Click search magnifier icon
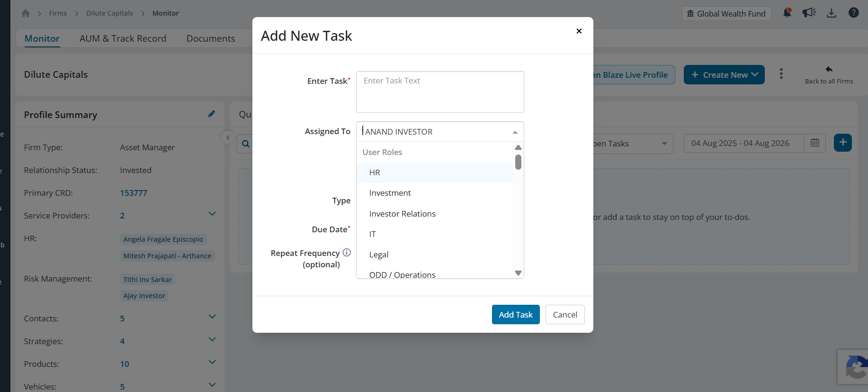 (x=245, y=144)
